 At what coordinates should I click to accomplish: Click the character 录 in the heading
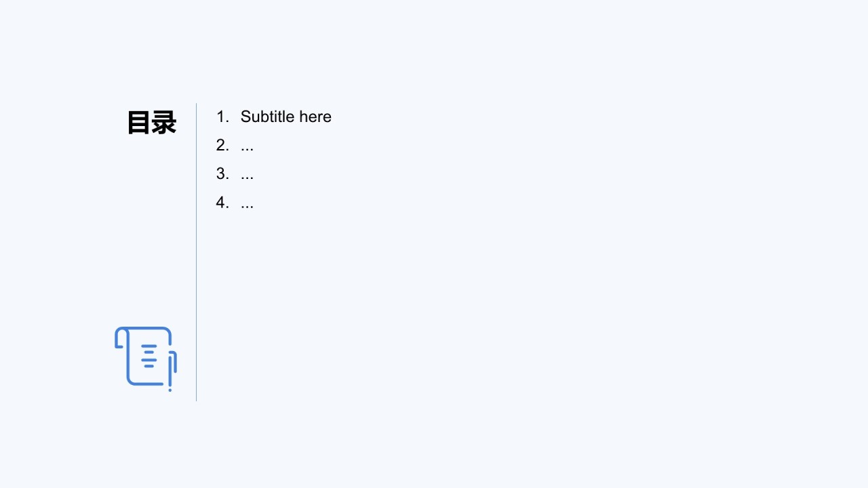pos(164,123)
